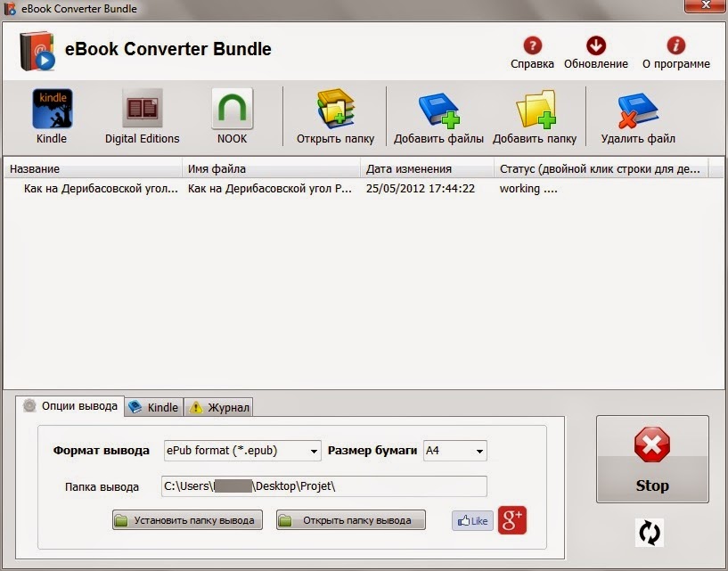The image size is (728, 571).
Task: Select the NOOK source icon
Action: (x=233, y=108)
